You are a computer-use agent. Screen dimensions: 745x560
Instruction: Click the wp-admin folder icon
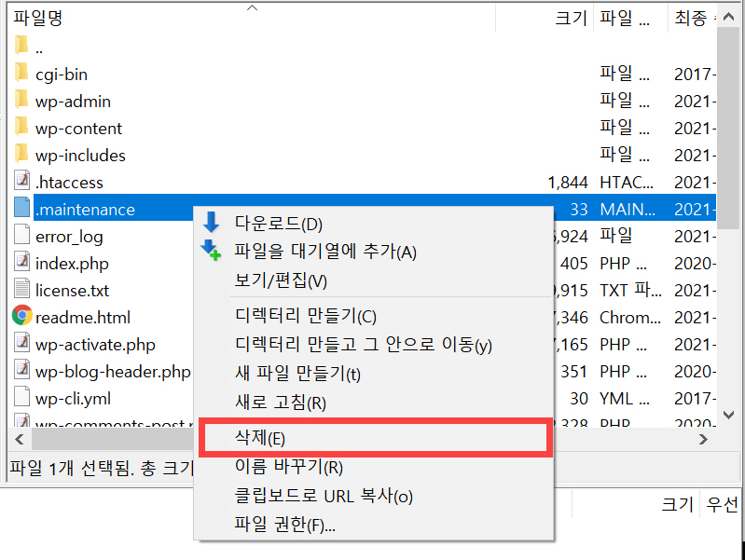[x=21, y=100]
